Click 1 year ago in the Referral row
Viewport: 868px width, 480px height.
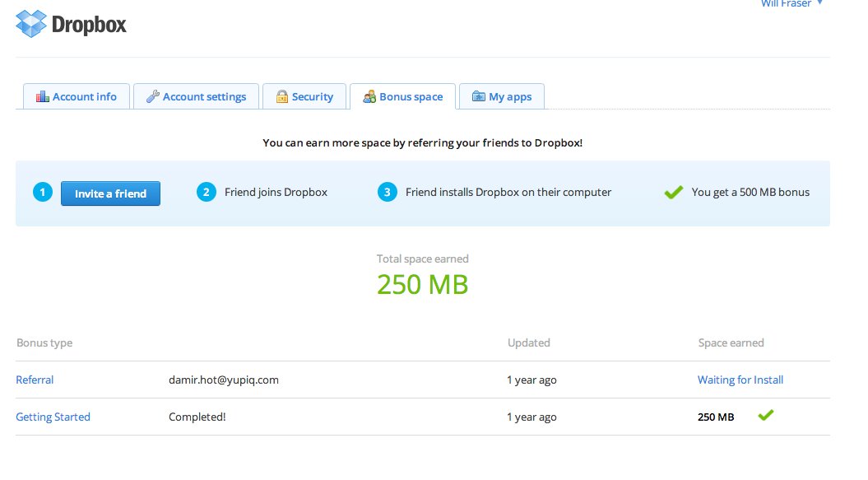[531, 380]
